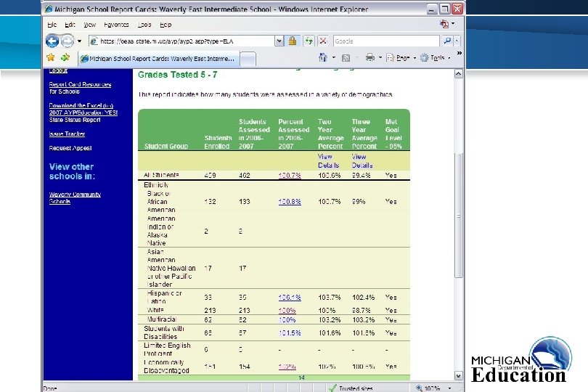Click the Adobe PDF toolbar icon

coord(444,24)
